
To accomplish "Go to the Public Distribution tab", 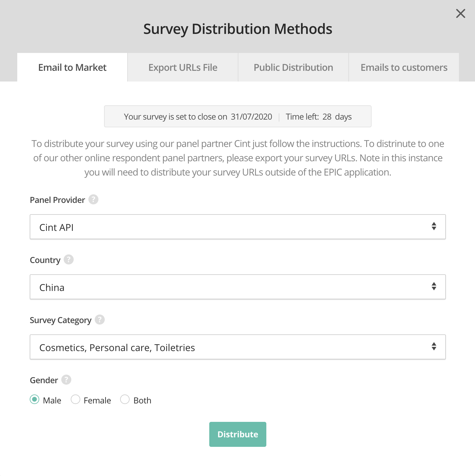I will pyautogui.click(x=293, y=68).
